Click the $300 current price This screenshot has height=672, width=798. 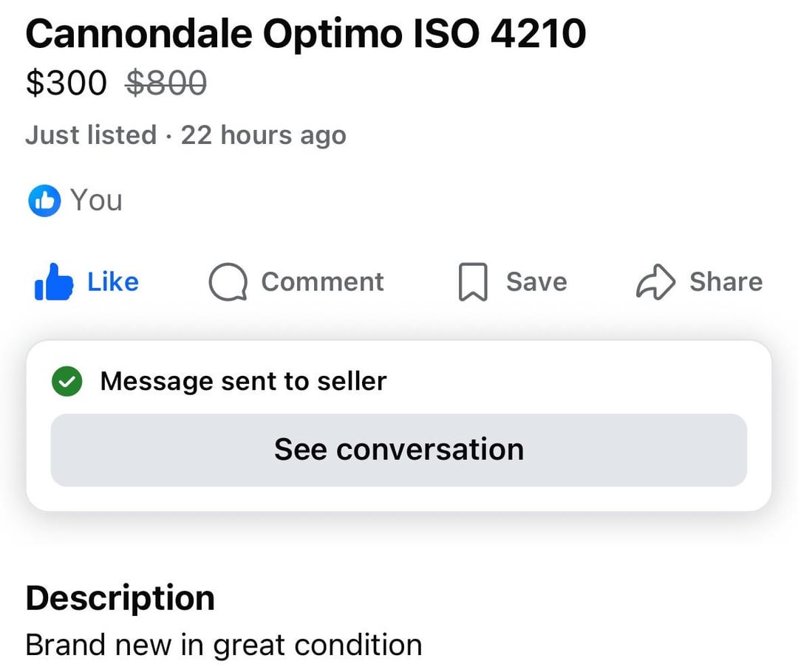(66, 83)
